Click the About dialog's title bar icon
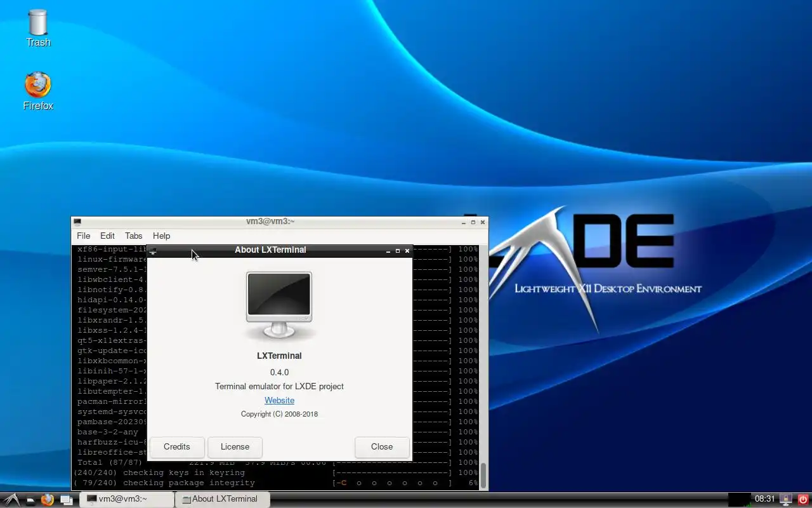The height and width of the screenshot is (508, 812). [152, 250]
